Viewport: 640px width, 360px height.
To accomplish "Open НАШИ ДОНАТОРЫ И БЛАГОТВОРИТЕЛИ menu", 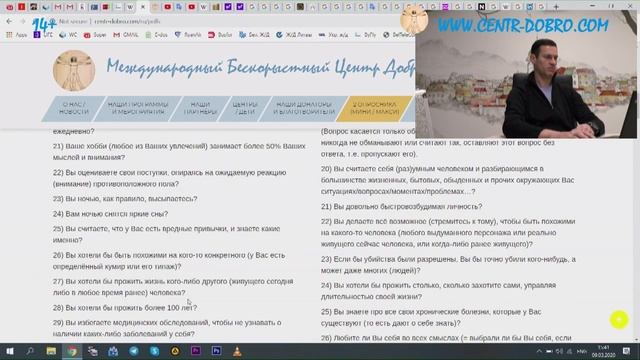I will 304,108.
